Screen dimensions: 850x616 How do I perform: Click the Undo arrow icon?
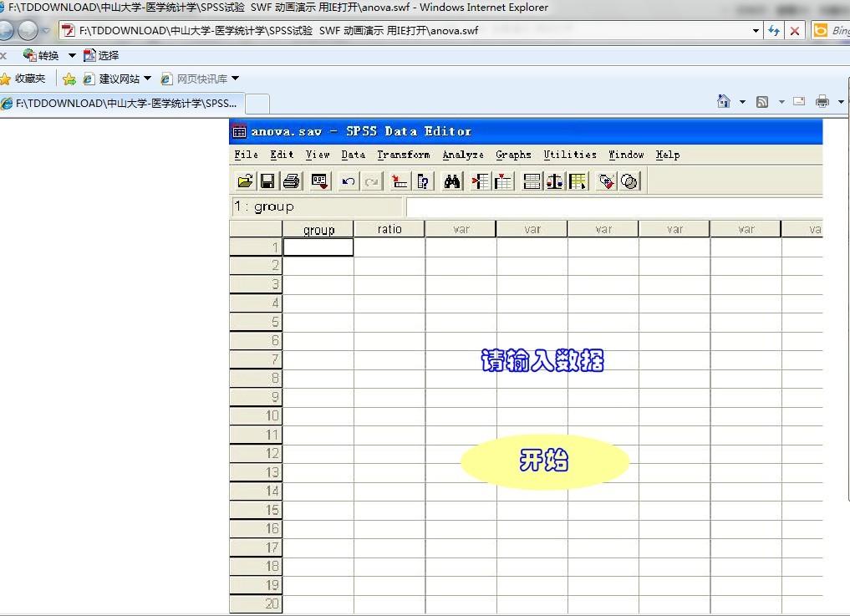(348, 181)
